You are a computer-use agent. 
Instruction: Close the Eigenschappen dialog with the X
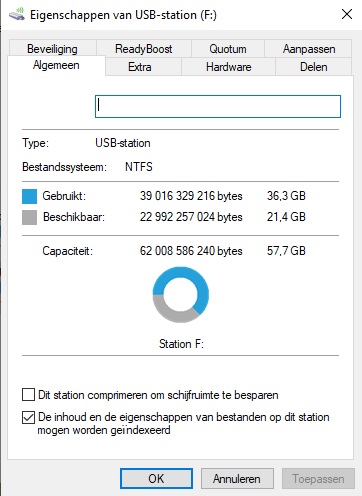pyautogui.click(x=347, y=14)
